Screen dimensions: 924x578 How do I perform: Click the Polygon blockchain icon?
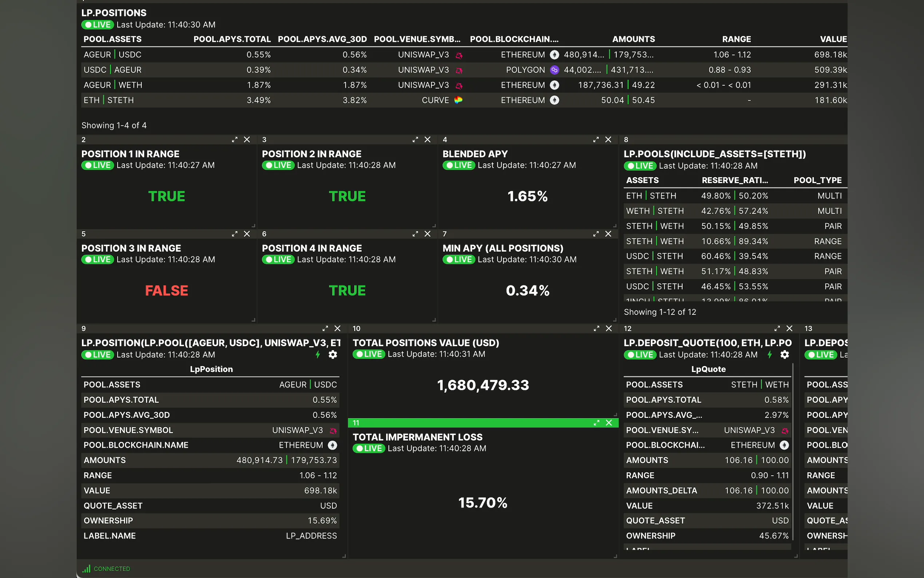coord(554,70)
